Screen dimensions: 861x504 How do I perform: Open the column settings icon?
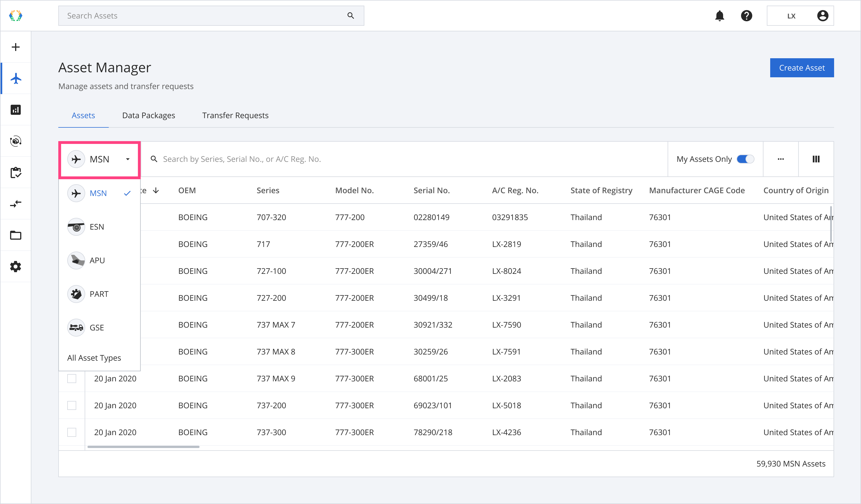(x=816, y=159)
